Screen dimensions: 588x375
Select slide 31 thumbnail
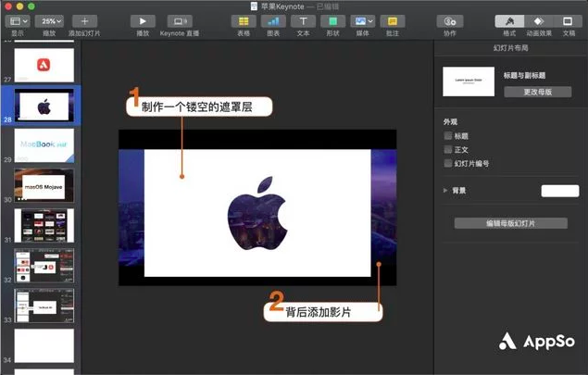44,226
